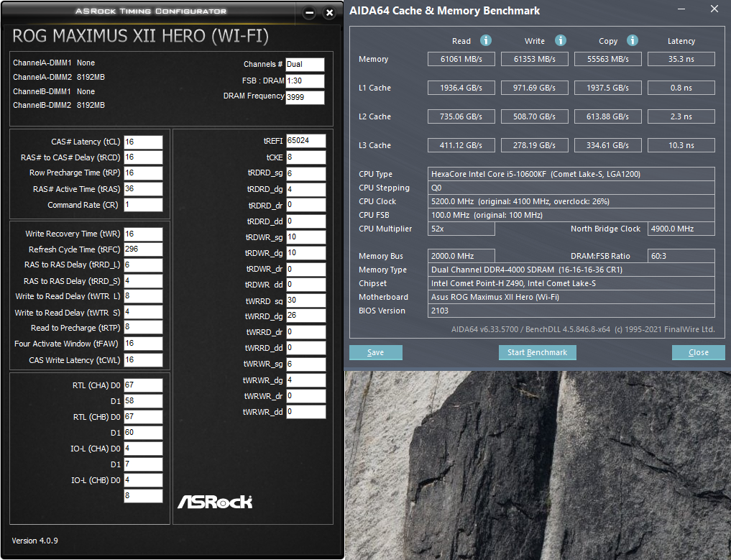Image resolution: width=731 pixels, height=560 pixels.
Task: Click the tWTR_L field value 8
Action: click(x=143, y=296)
